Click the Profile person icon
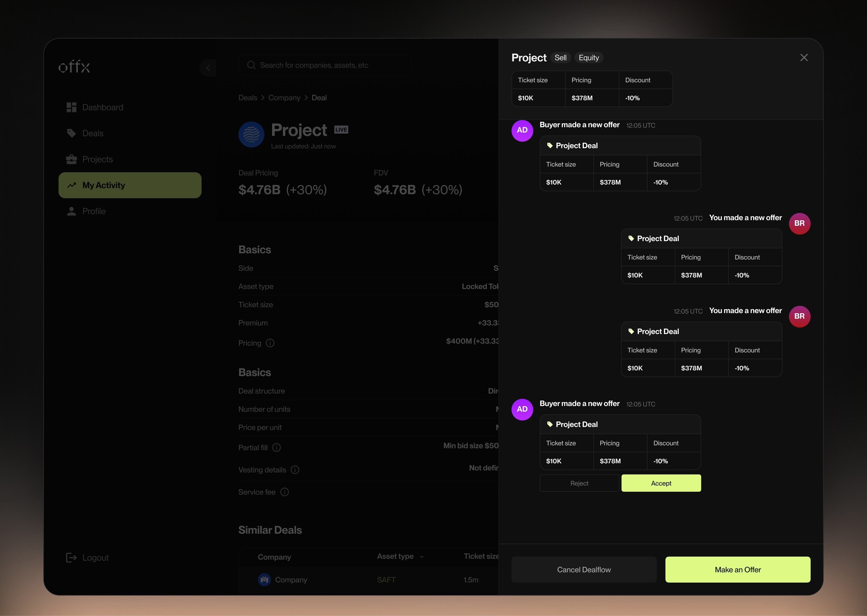The width and height of the screenshot is (867, 616). click(71, 211)
